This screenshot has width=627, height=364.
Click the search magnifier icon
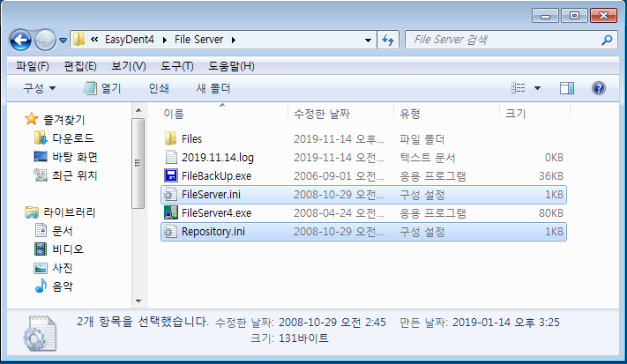607,40
